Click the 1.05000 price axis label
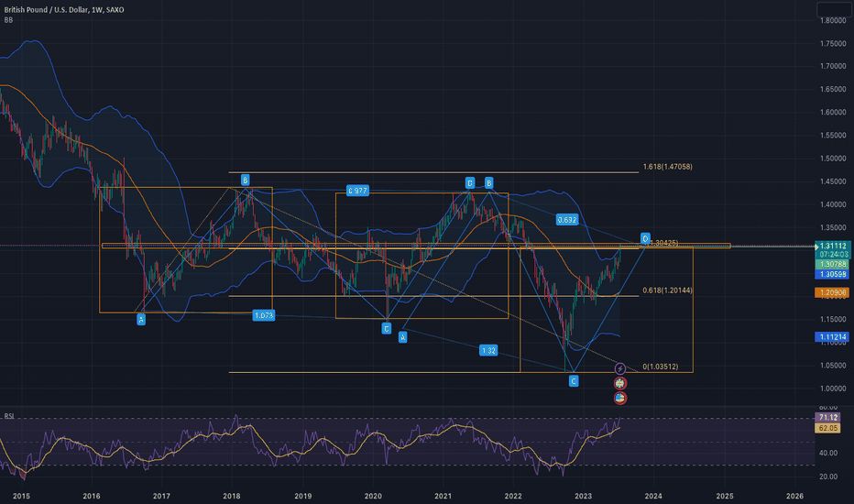The width and height of the screenshot is (854, 504). [833, 366]
